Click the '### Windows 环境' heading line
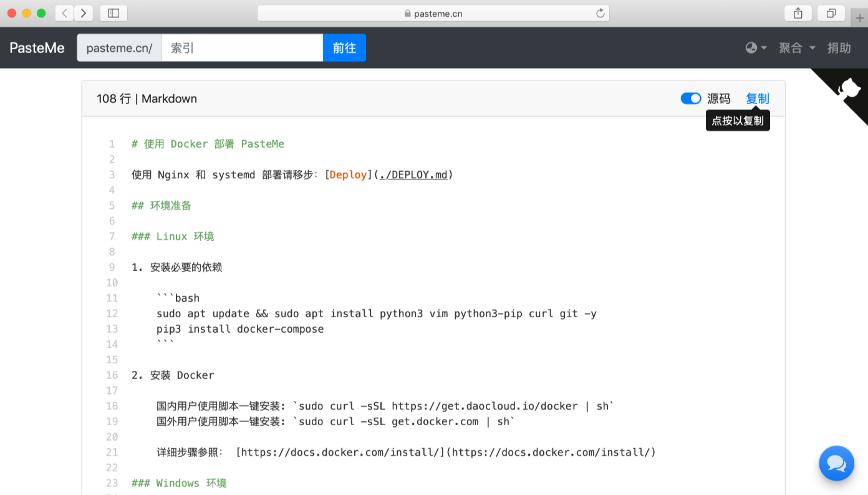 179,483
